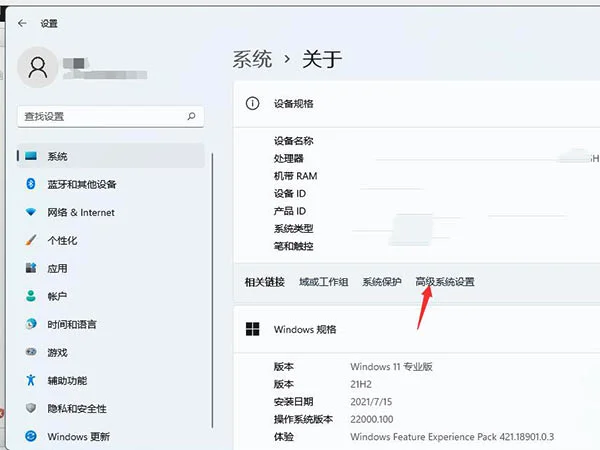The height and width of the screenshot is (450, 600).
Task: Click the search magnifier icon
Action: pos(191,116)
